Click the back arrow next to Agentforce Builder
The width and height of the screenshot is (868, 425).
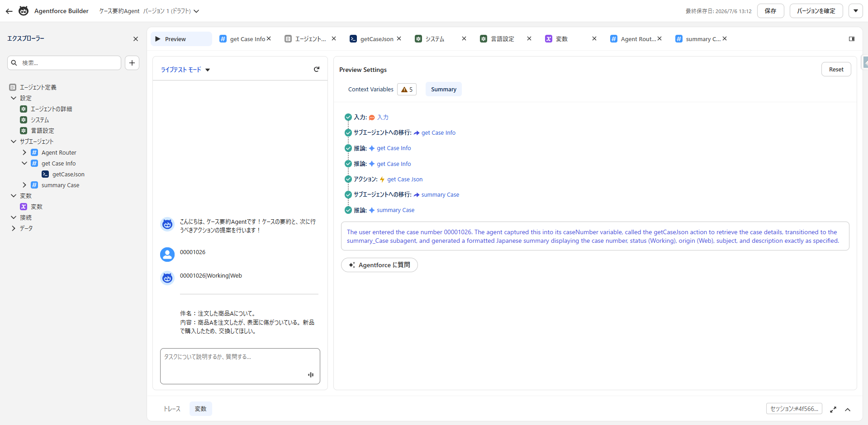(9, 11)
